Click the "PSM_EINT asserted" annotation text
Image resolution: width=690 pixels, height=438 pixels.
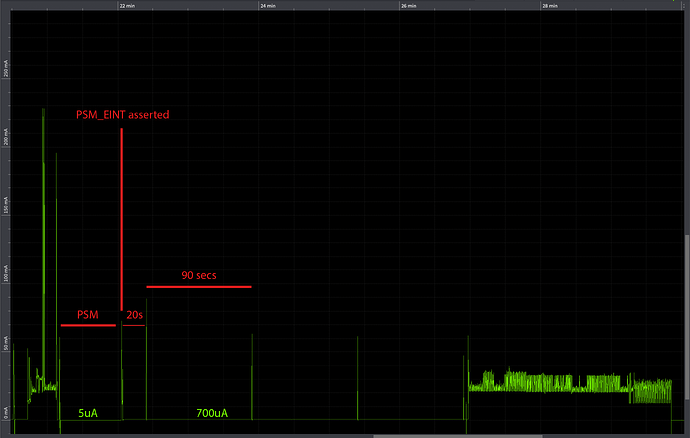click(123, 115)
